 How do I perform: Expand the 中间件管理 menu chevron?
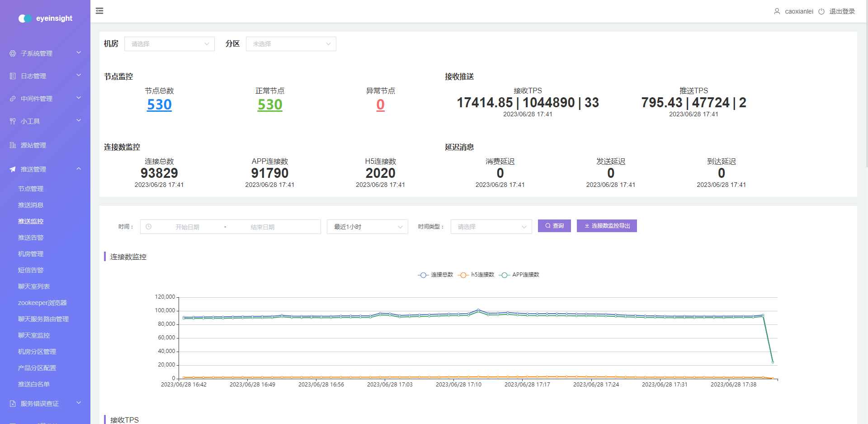(x=79, y=98)
